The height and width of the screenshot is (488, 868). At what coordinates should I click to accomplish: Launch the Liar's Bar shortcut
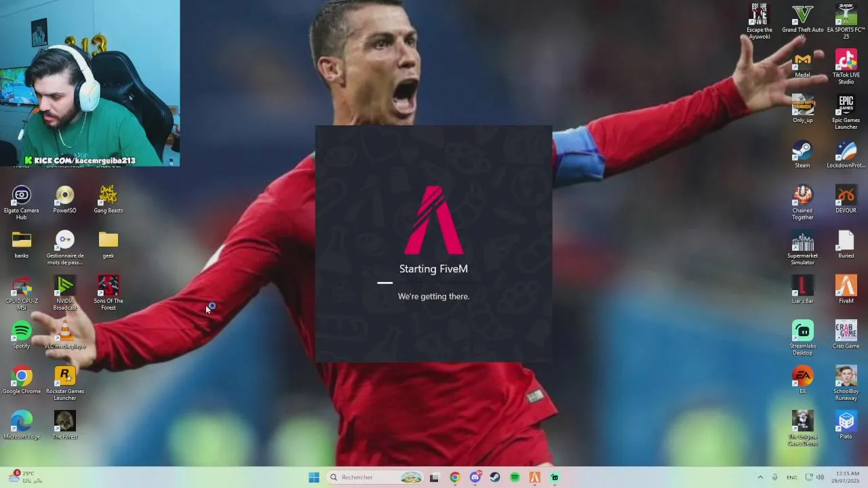tap(802, 290)
